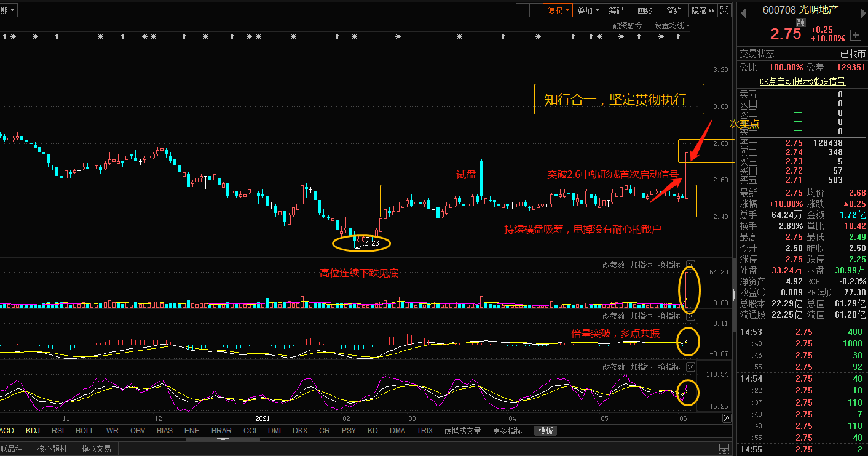This screenshot has height=456, width=868.
Task: Click the 模板 template button
Action: [x=546, y=431]
